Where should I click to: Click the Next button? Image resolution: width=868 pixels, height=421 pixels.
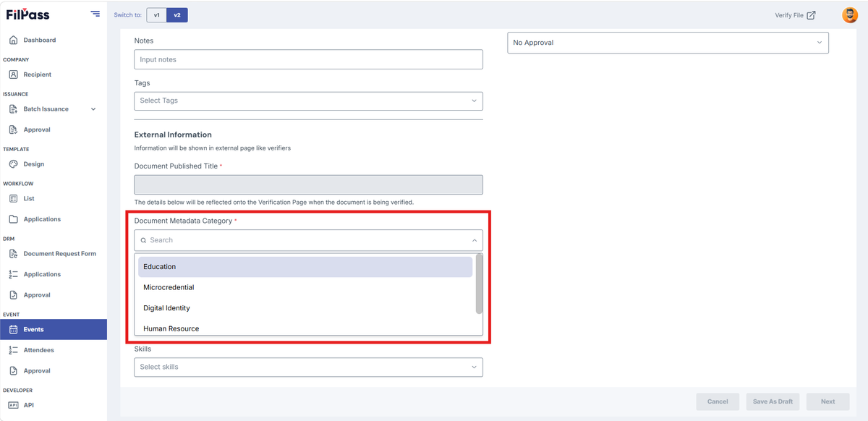[827, 401]
